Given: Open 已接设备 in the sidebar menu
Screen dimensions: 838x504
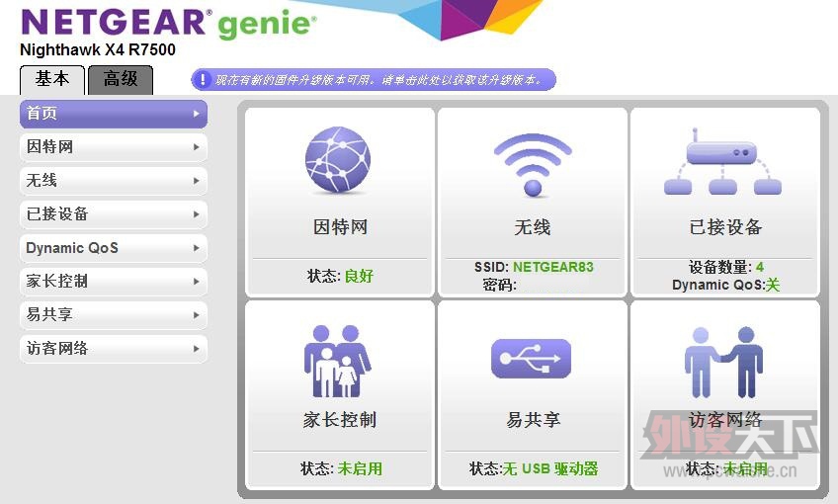Looking at the screenshot, I should (x=114, y=214).
